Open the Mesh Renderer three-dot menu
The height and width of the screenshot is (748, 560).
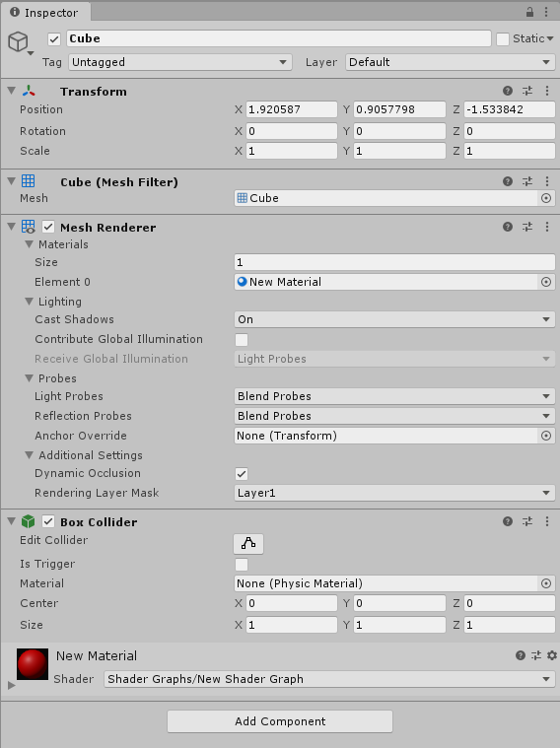pyautogui.click(x=547, y=227)
